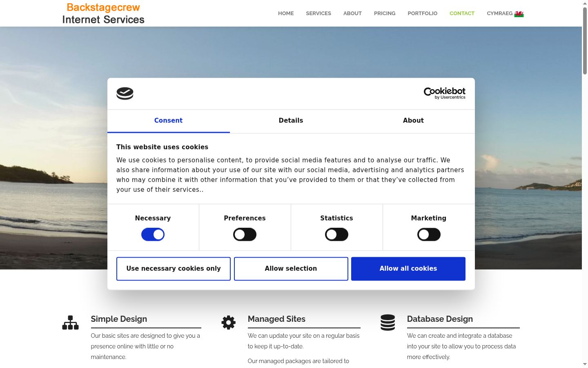Open the Pricing menu item
The image size is (588, 368).
[x=385, y=13]
